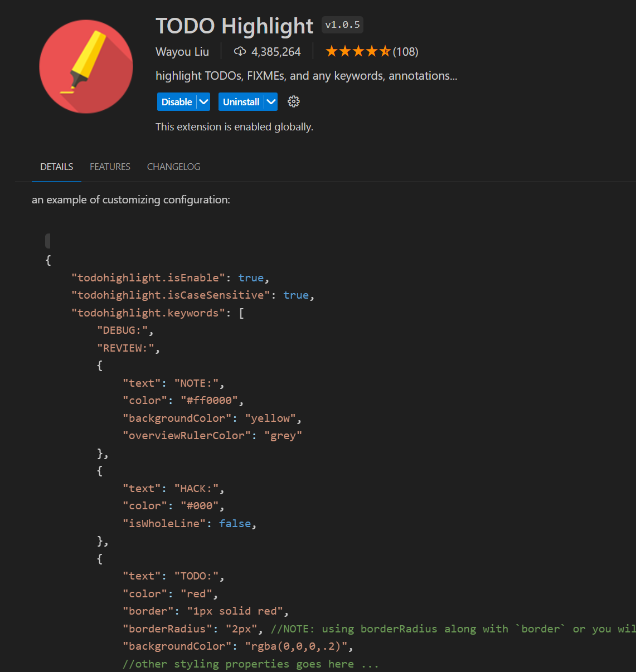Click the 4,385,264 install count
This screenshot has width=636, height=672.
(x=276, y=52)
